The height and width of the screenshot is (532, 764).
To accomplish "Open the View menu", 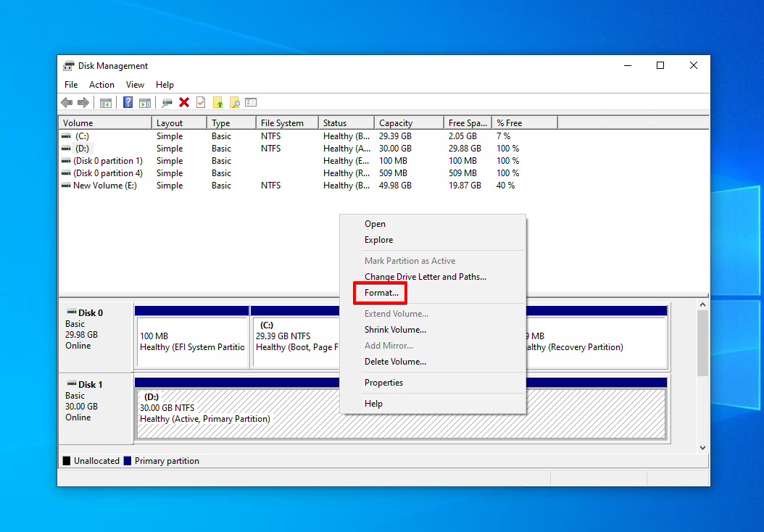I will coord(135,85).
